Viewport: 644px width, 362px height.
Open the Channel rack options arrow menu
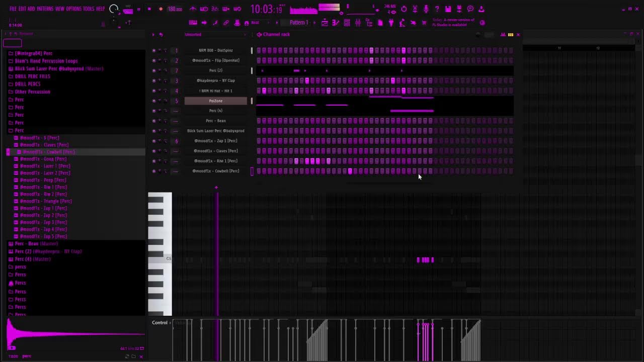tap(153, 35)
